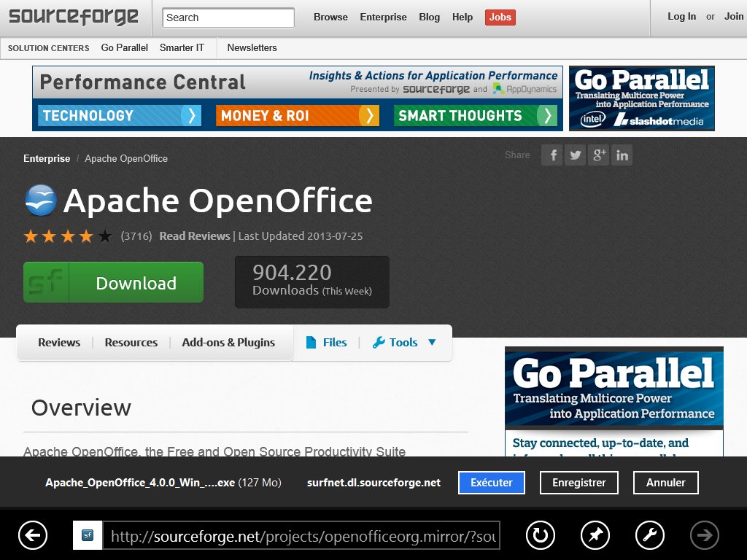Click the sf site favicon in address bar
The image size is (747, 560).
(x=88, y=535)
